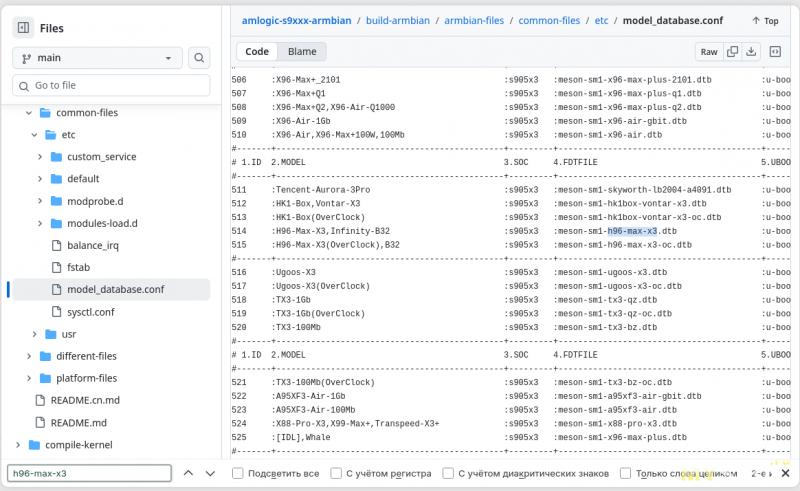This screenshot has width=800, height=491.
Task: Click the search magnifier beside branch selector
Action: (199, 58)
